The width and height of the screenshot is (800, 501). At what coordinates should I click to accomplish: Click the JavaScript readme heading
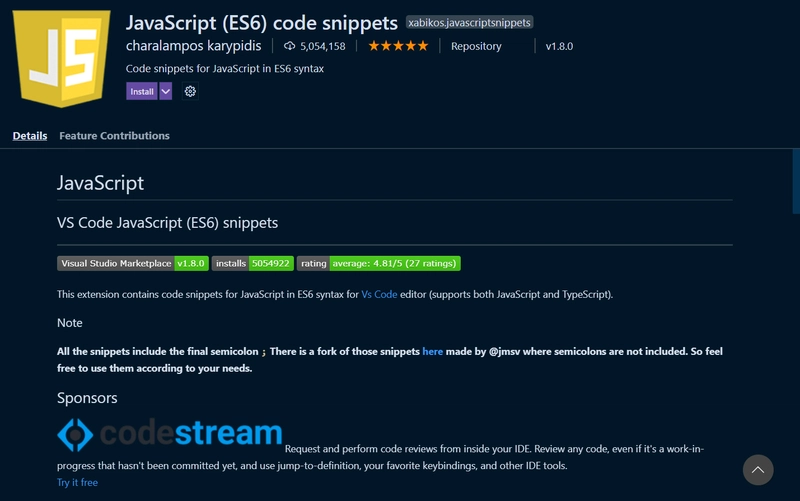click(101, 183)
